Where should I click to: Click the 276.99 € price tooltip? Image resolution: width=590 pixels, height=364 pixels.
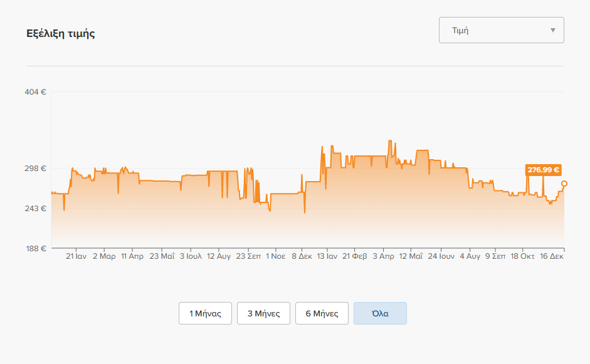point(544,170)
